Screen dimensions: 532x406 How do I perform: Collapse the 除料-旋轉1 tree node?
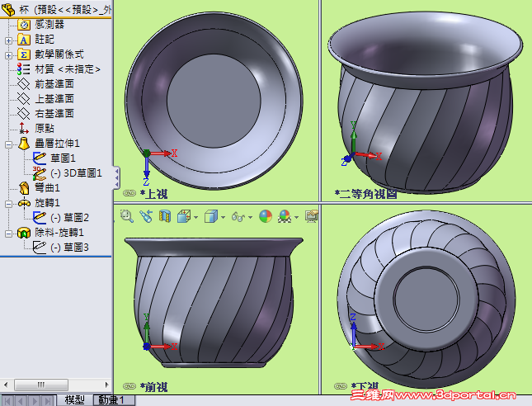click(8, 234)
